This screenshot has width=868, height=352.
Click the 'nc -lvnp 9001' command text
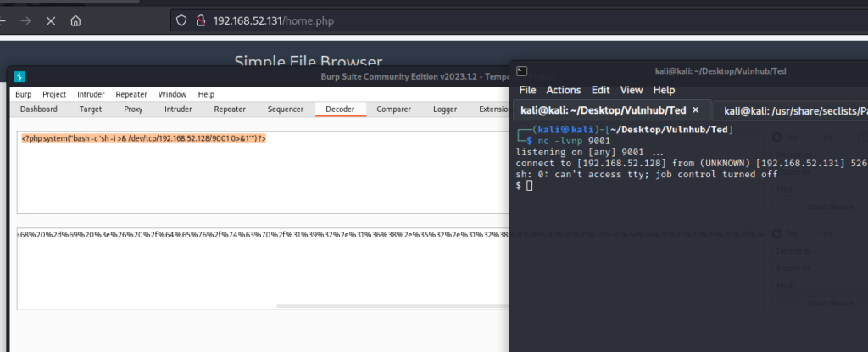[574, 141]
